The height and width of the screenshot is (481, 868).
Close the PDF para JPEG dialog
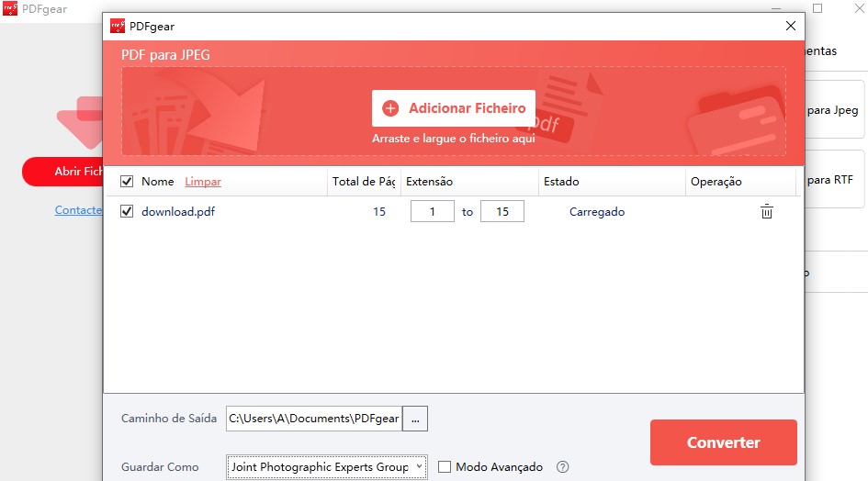[790, 26]
